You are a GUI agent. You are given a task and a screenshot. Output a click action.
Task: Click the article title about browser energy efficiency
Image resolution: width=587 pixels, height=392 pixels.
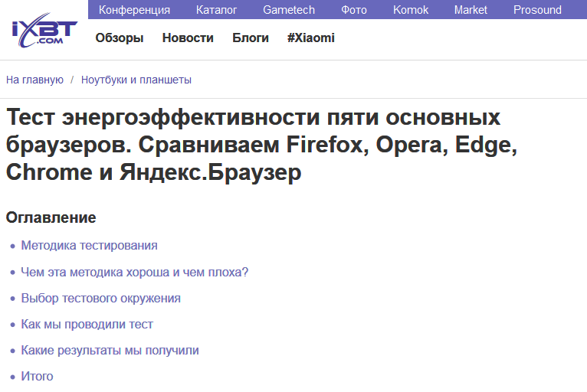tap(261, 145)
